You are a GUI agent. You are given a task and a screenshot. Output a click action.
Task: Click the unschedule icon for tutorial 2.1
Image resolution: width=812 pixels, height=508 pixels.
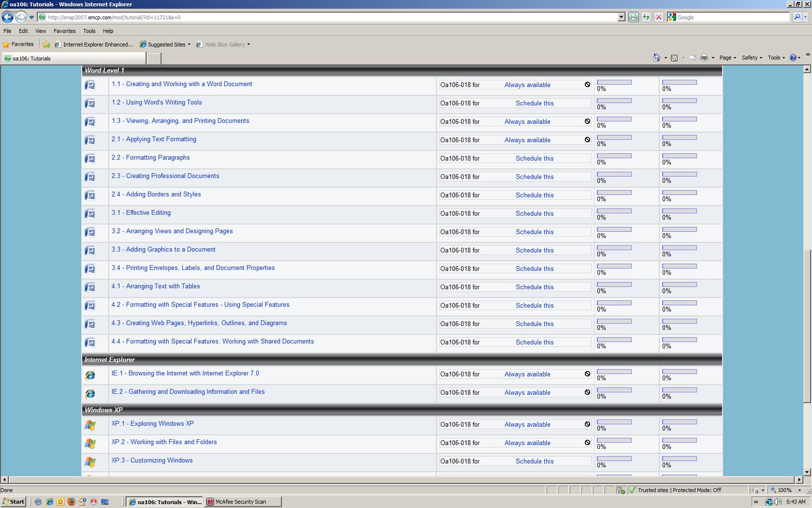587,140
